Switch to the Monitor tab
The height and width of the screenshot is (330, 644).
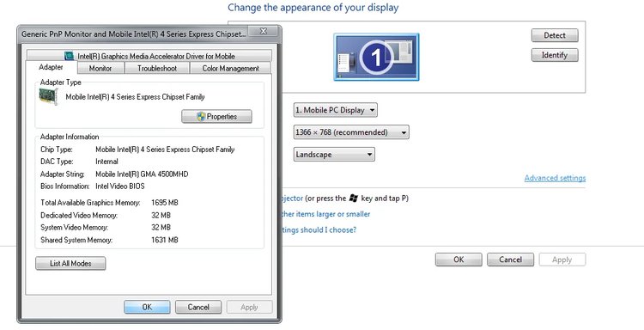[x=100, y=68]
